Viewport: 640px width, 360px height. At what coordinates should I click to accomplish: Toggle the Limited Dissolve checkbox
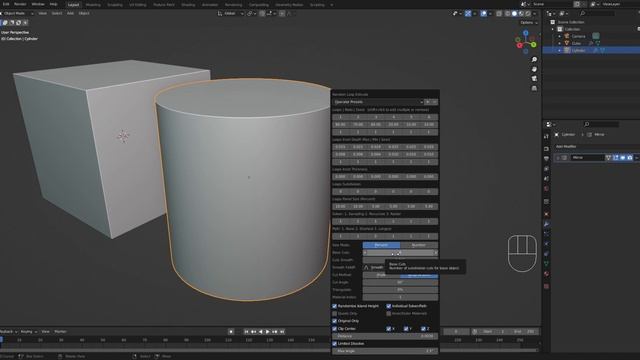click(335, 344)
